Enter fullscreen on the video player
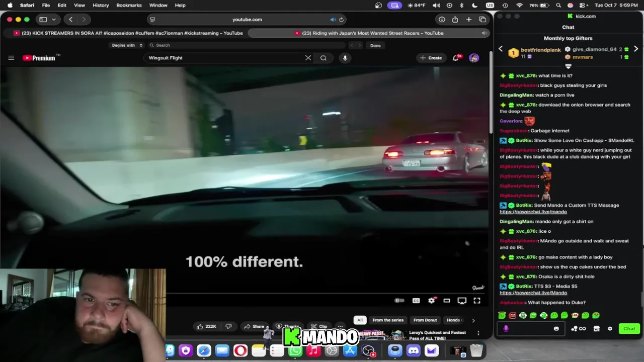The height and width of the screenshot is (362, 644). 477,301
